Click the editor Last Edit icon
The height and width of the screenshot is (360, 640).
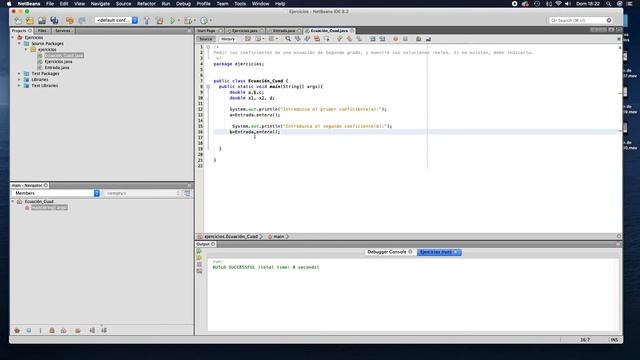pyautogui.click(x=248, y=39)
